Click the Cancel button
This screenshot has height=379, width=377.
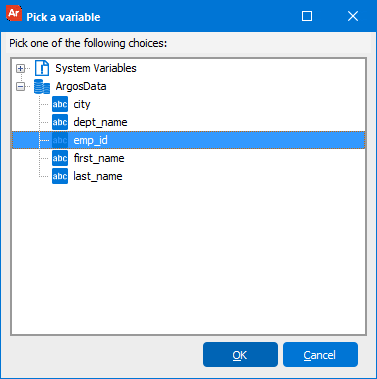click(320, 355)
